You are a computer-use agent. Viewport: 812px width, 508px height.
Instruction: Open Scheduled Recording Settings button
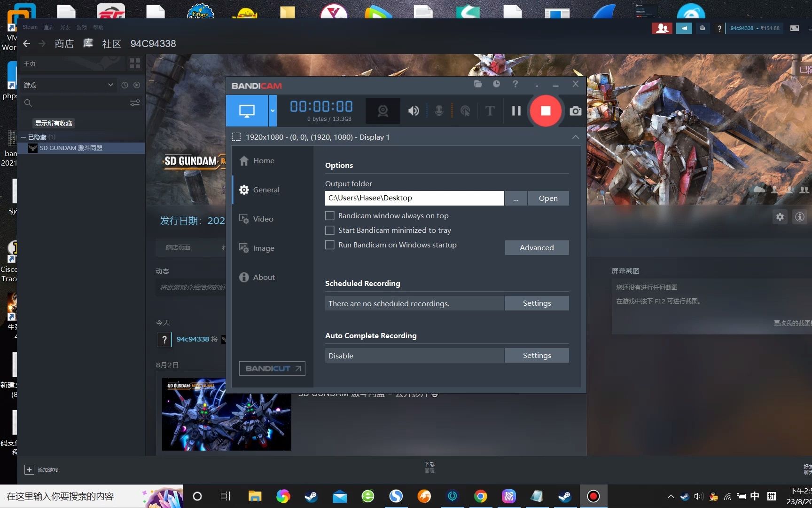coord(537,303)
